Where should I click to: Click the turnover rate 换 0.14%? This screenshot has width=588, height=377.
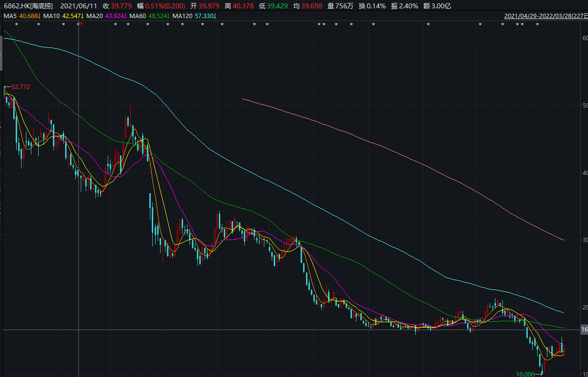tap(372, 6)
